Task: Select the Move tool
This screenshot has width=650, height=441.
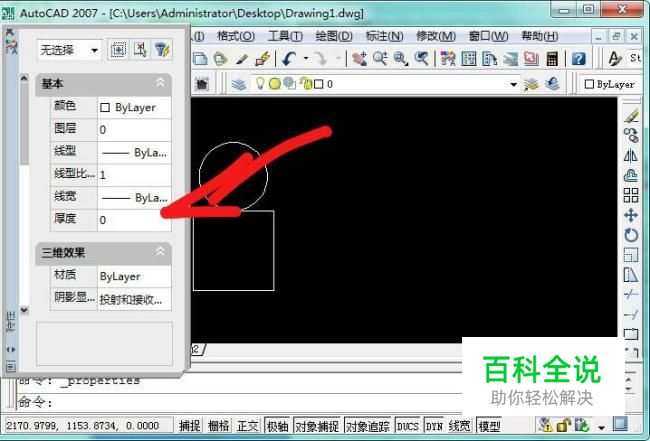Action: [x=631, y=216]
